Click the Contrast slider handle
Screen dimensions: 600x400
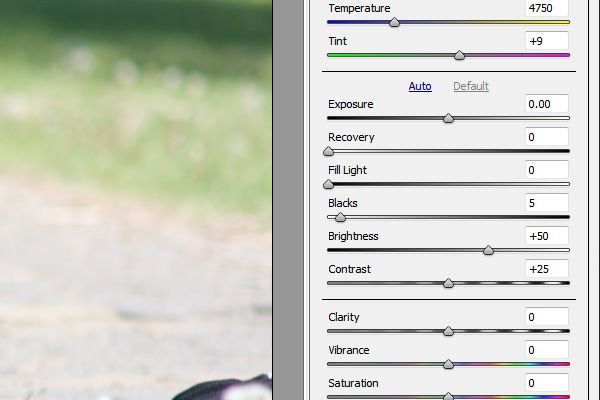(x=448, y=283)
